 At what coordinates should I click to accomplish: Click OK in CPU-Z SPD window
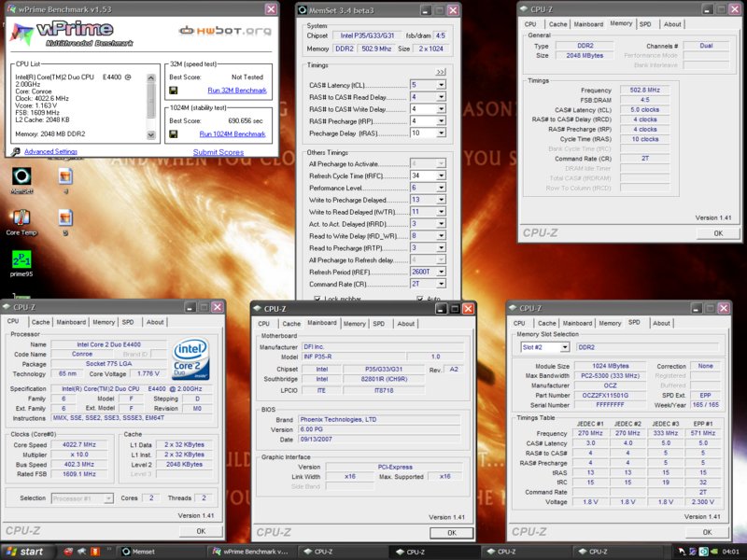tap(707, 532)
